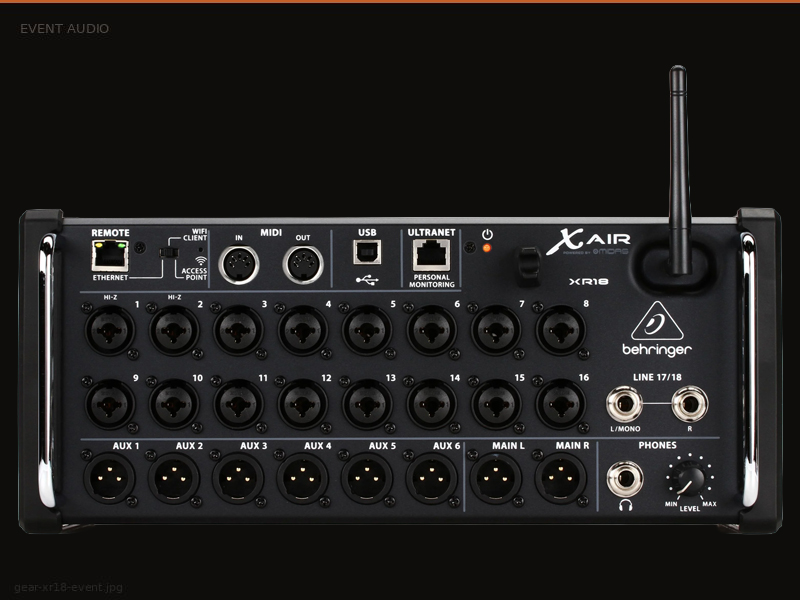Click the ULTRANET label
This screenshot has height=600, width=800.
tap(431, 233)
